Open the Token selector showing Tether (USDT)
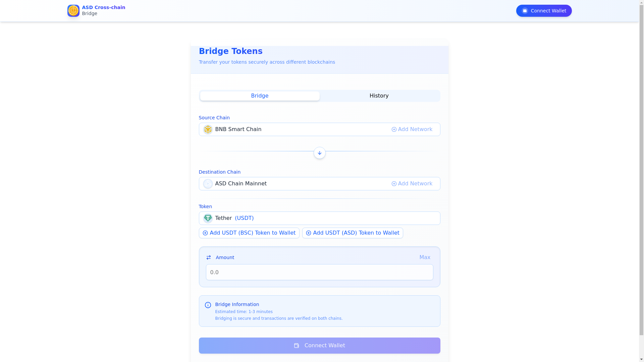The height and width of the screenshot is (362, 644). 320,218
